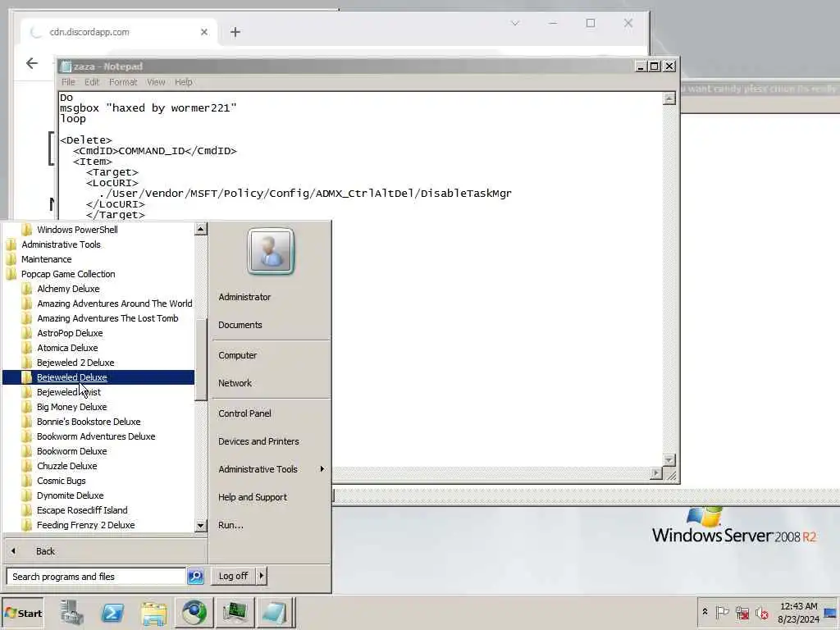Close the cdn.discordapp.com browser tab
The image size is (840, 630).
pyautogui.click(x=204, y=32)
